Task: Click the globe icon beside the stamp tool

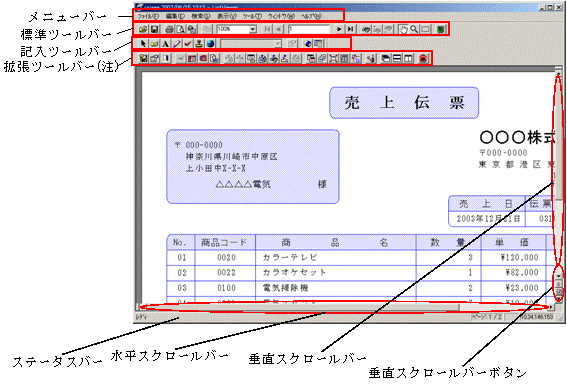Action: [210, 44]
